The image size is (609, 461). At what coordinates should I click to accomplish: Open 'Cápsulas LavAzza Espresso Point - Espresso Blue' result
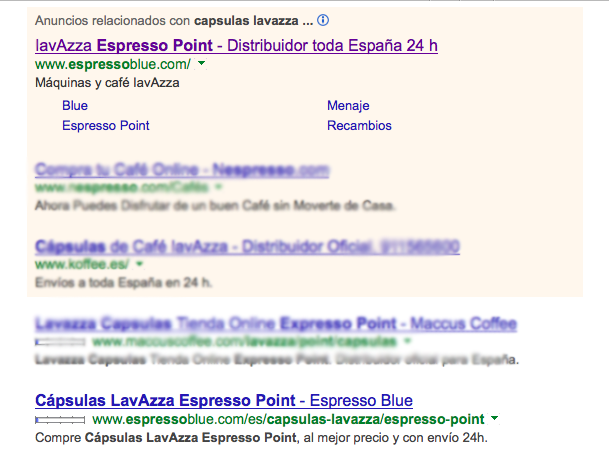(224, 400)
